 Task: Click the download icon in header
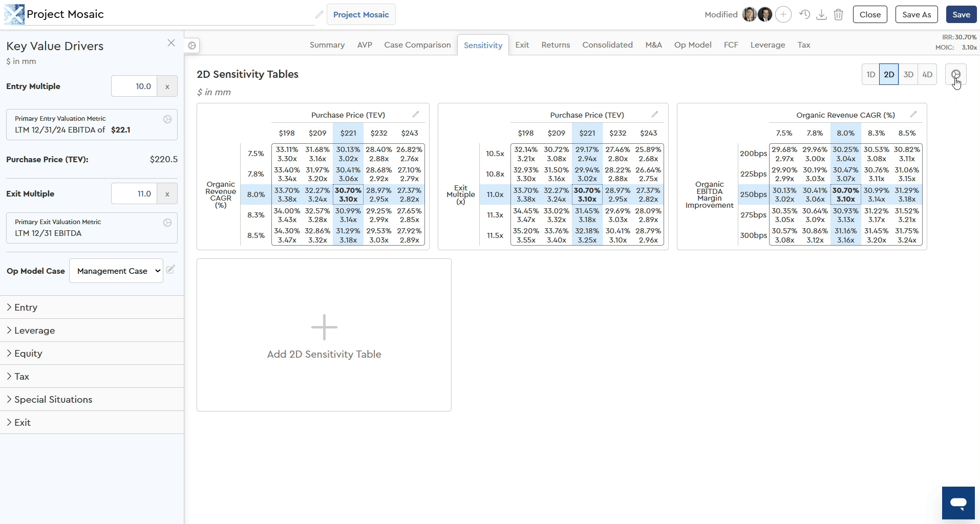click(x=821, y=14)
